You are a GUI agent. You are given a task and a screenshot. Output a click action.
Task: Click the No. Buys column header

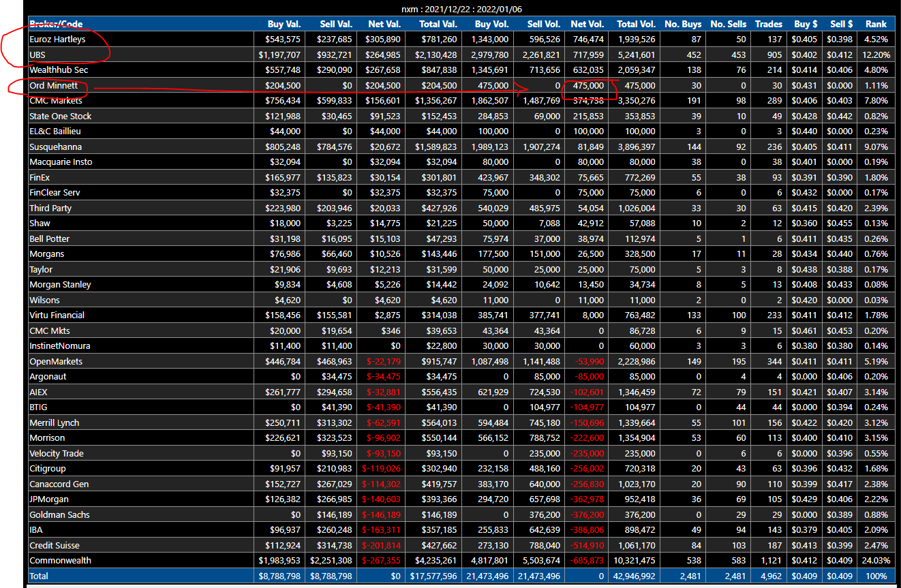coord(683,24)
